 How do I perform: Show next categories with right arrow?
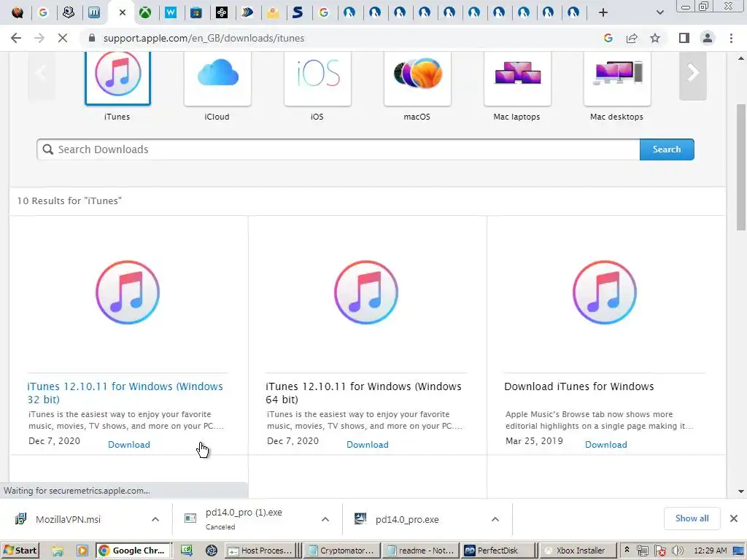coord(693,73)
